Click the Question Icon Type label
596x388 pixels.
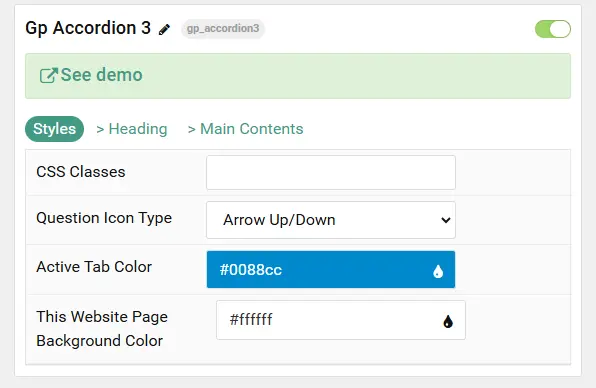coord(104,219)
